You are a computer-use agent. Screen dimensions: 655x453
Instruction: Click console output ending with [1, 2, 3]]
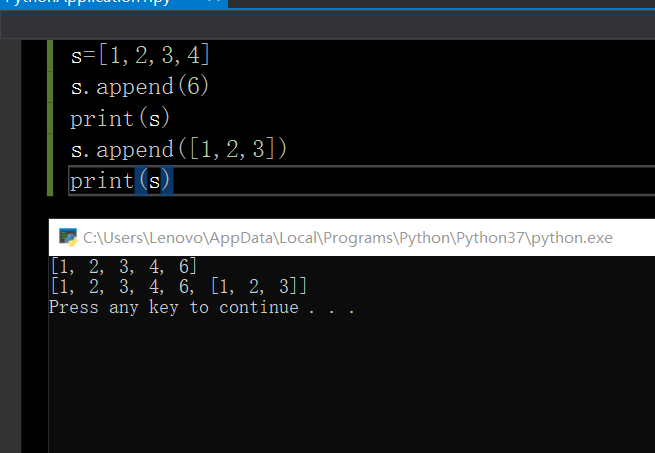point(178,287)
